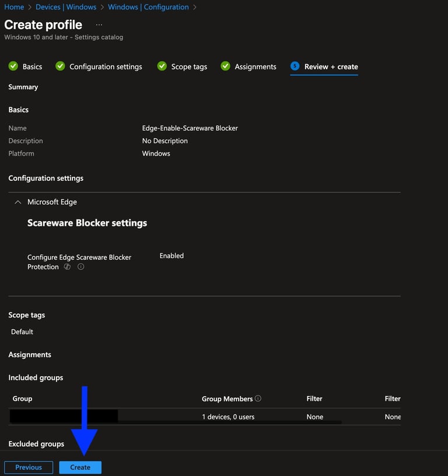Click the Create button
Viewport: 448px width, 476px height.
[80, 467]
